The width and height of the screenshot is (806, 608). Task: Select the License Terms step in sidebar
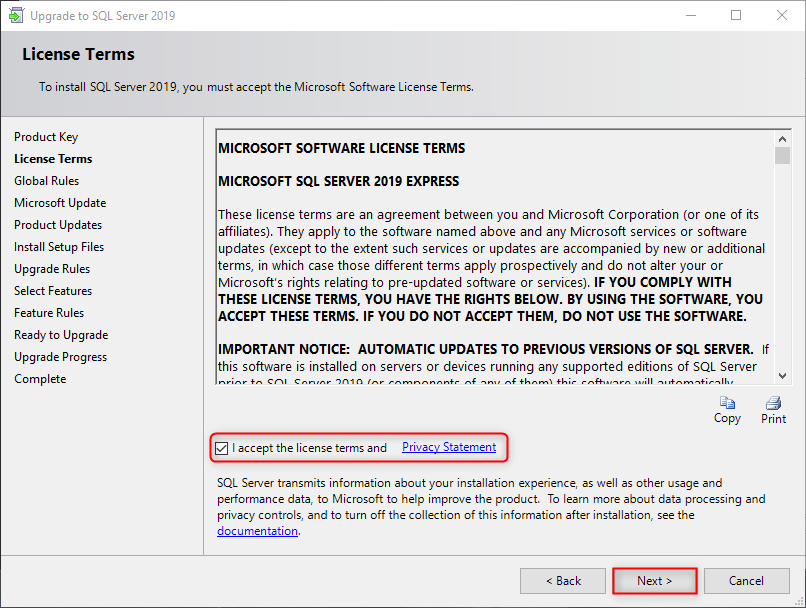pos(53,159)
